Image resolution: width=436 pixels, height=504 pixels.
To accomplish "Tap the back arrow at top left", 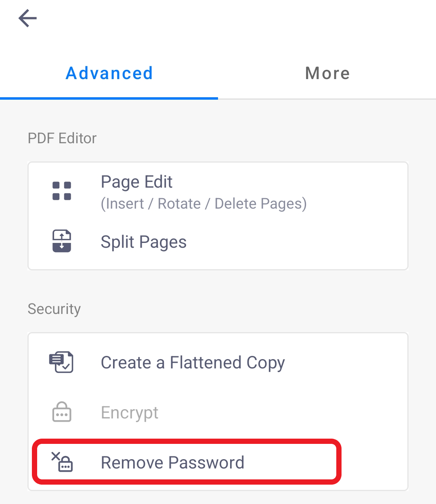I will tap(27, 18).
